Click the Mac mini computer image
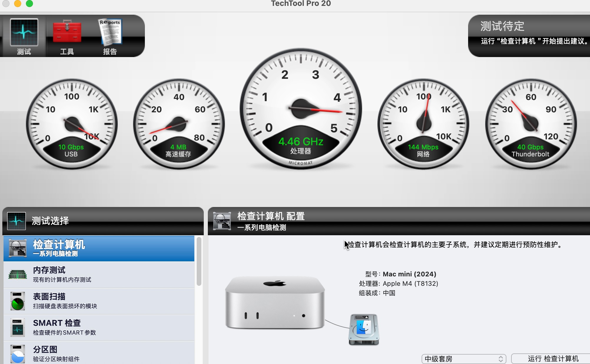Screen dimensions: 590x364 [275, 302]
